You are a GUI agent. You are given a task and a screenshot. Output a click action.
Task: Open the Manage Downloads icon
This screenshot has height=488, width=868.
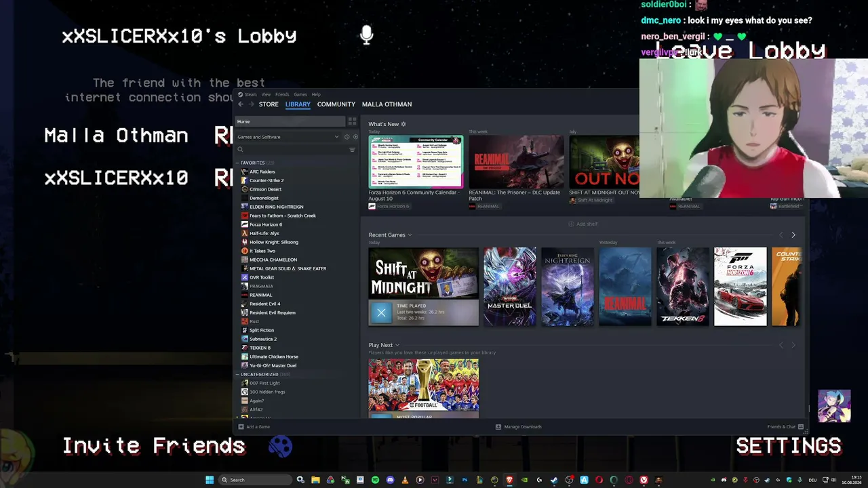(498, 427)
